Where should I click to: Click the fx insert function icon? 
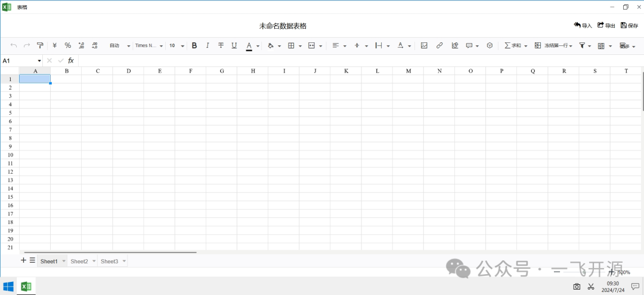pos(71,60)
